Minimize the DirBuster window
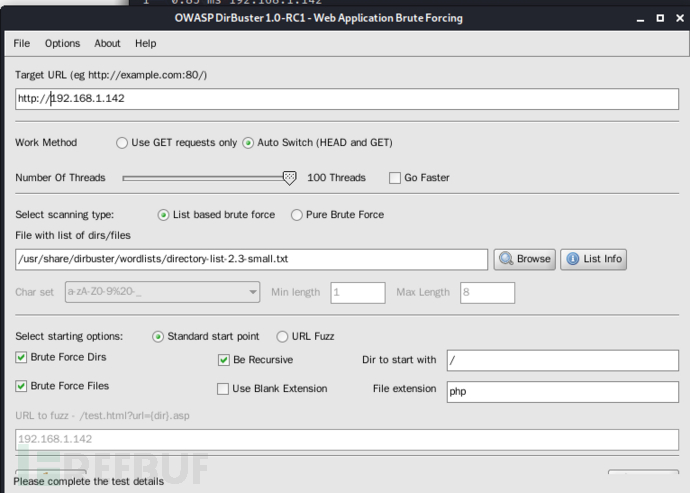 (639, 18)
